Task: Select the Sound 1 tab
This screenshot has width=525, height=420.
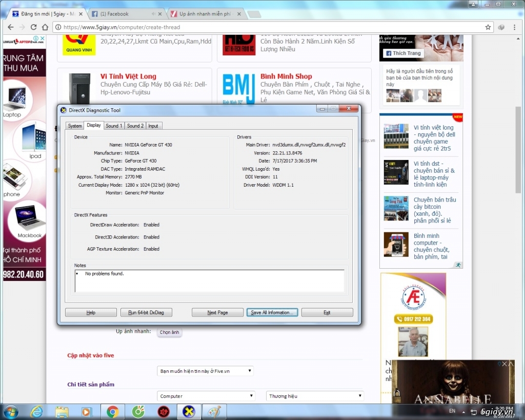Action: [x=114, y=126]
